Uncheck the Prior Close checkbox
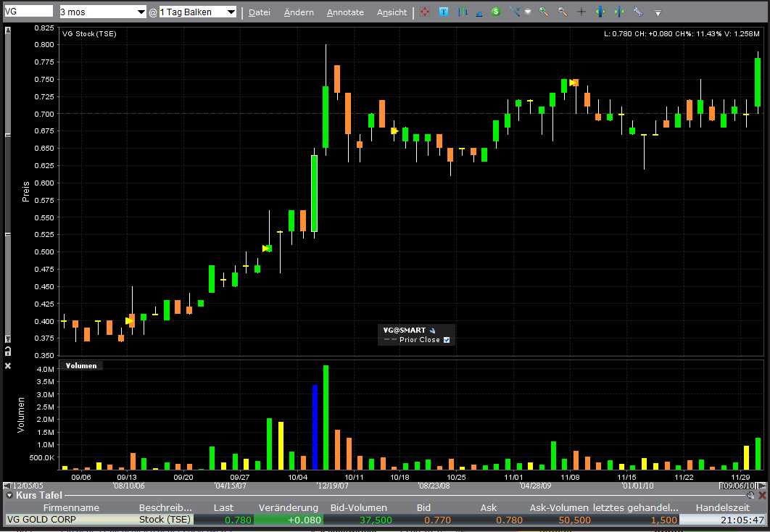Viewport: 770px width, 532px height. [447, 340]
